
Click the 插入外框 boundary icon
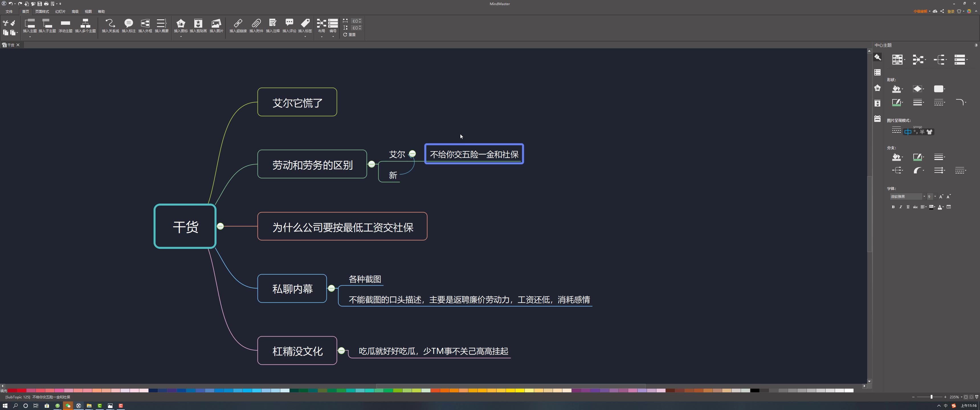point(145,24)
